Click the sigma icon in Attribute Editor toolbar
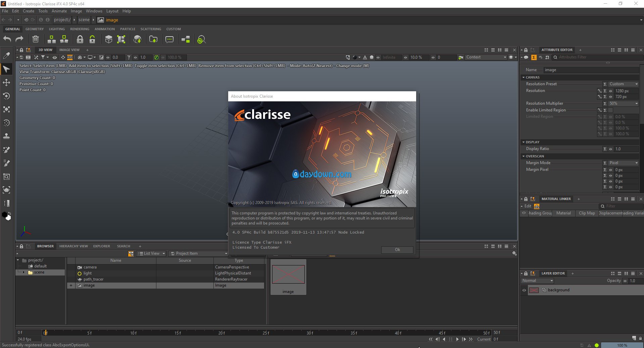Viewport: 644px width, 348px height. pos(534,57)
